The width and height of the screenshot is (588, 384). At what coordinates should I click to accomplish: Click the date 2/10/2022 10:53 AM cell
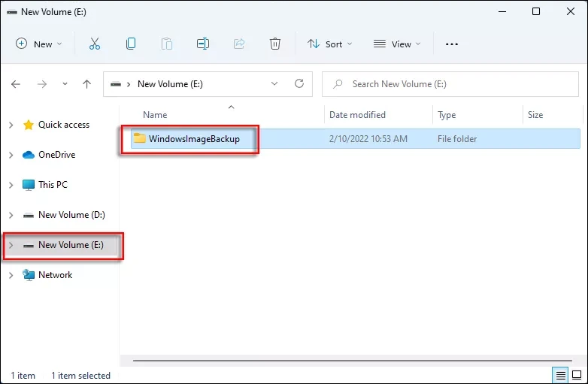click(x=368, y=139)
